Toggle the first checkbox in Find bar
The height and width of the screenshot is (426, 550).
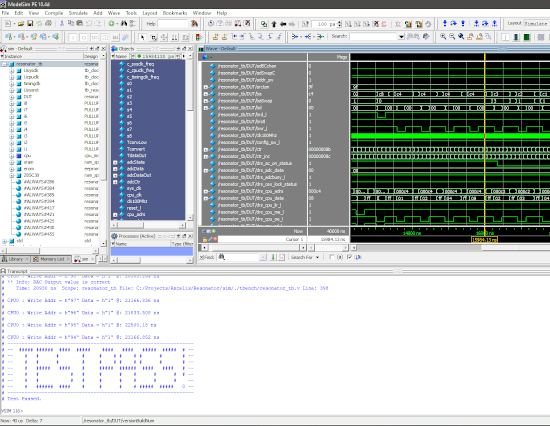point(331,257)
